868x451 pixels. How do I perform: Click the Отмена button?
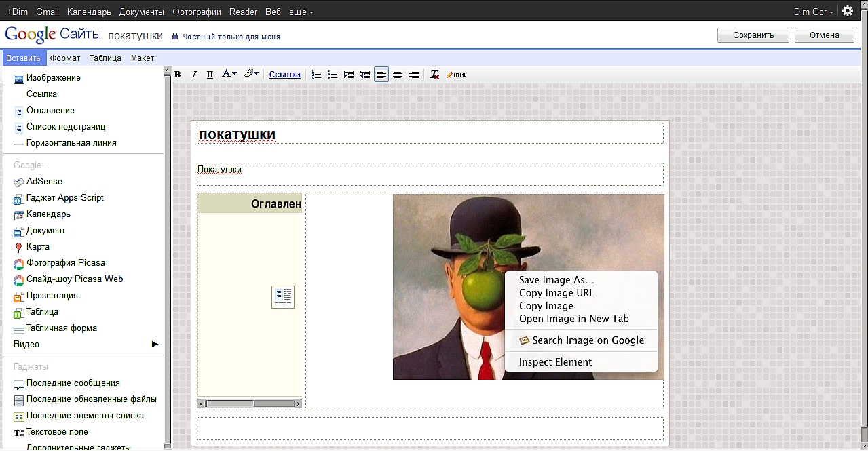tap(825, 35)
